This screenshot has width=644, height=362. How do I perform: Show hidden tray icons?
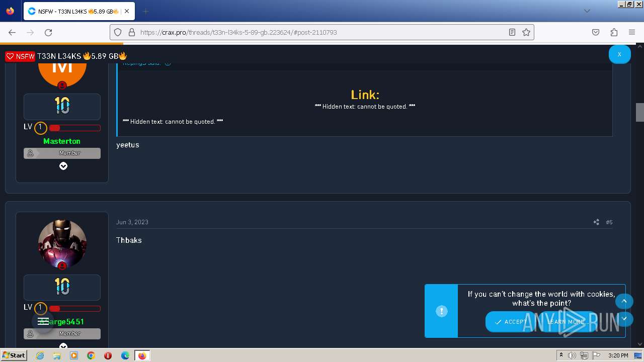coord(561,355)
